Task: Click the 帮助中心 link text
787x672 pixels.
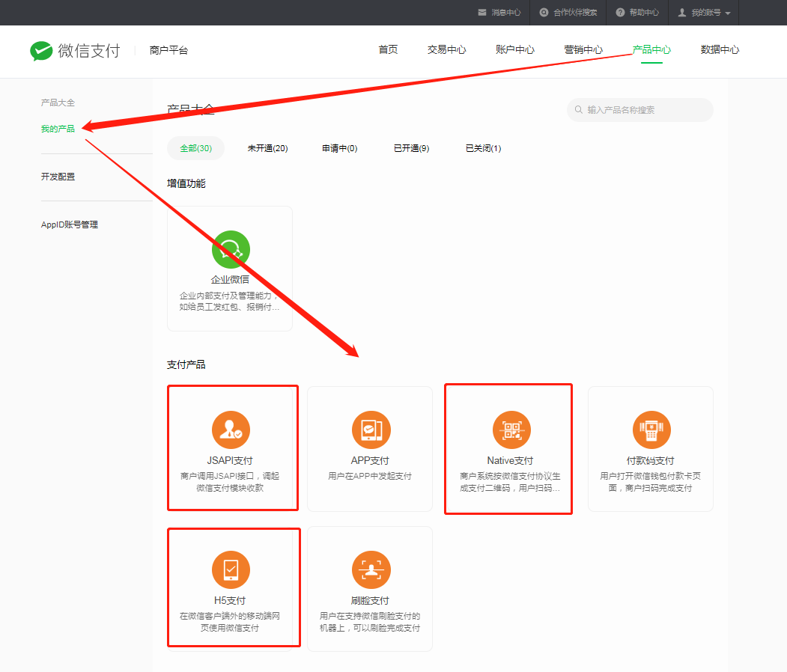Action: click(645, 13)
